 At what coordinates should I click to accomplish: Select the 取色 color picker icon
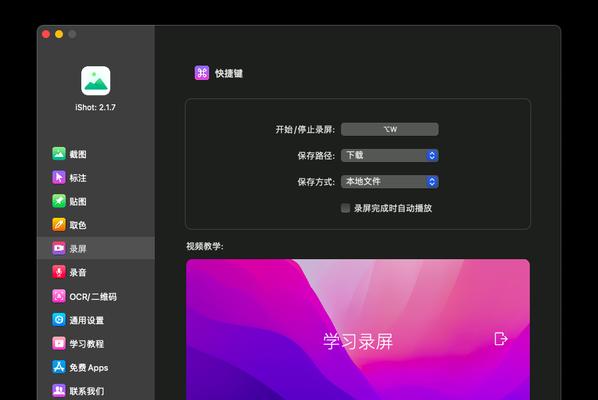[x=59, y=225]
